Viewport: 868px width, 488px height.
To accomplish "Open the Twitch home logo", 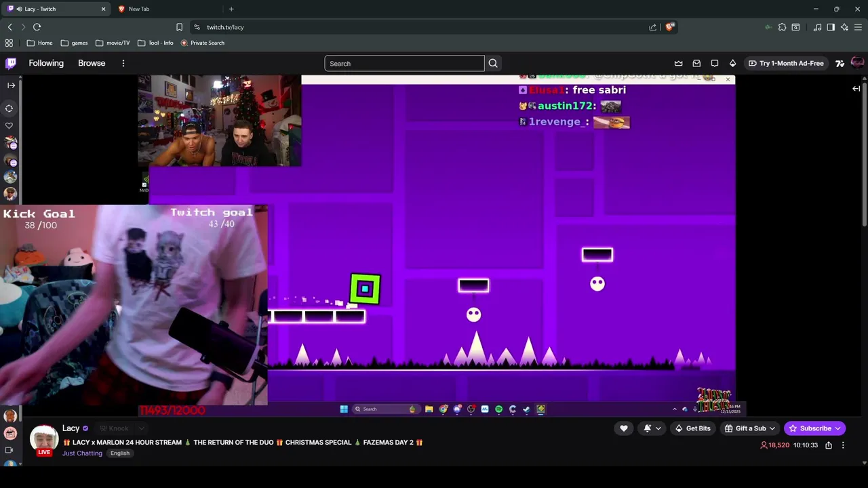I will tap(11, 63).
